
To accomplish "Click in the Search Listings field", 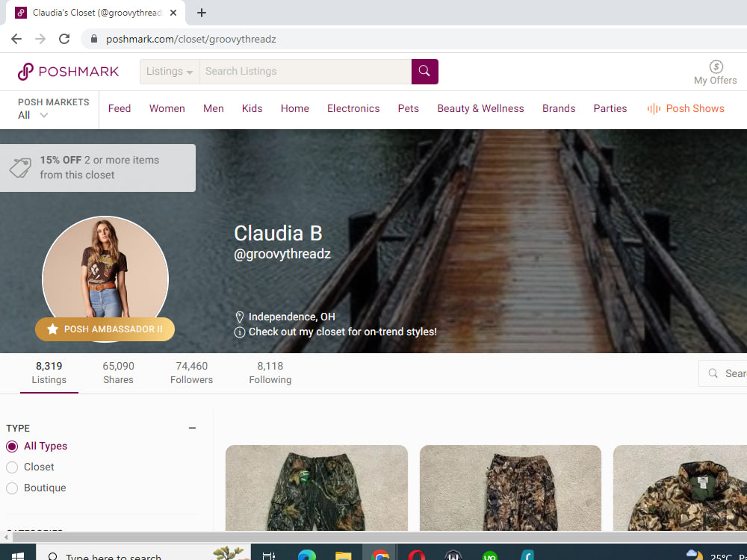I will [x=306, y=72].
